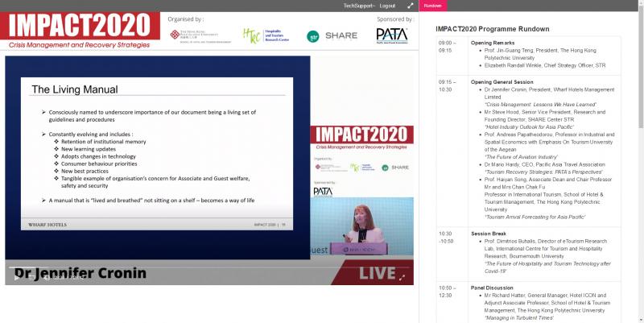Click the speaker camera feed in video
Viewport: 644px width, 323px height.
tap(361, 226)
